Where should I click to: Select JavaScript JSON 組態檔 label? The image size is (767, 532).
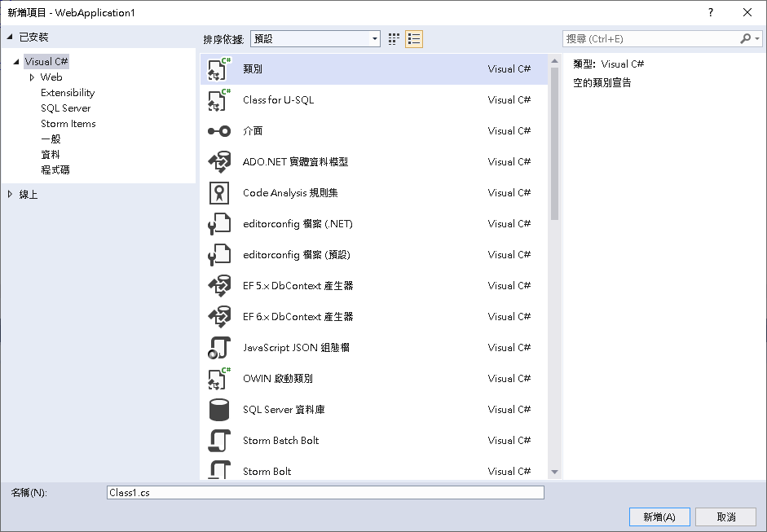[x=296, y=348]
